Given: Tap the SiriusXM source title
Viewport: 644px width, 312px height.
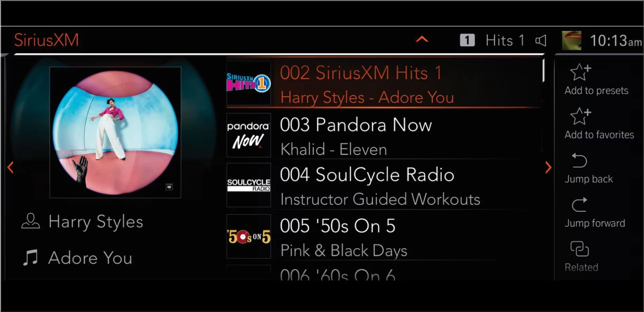Looking at the screenshot, I should coord(47,40).
